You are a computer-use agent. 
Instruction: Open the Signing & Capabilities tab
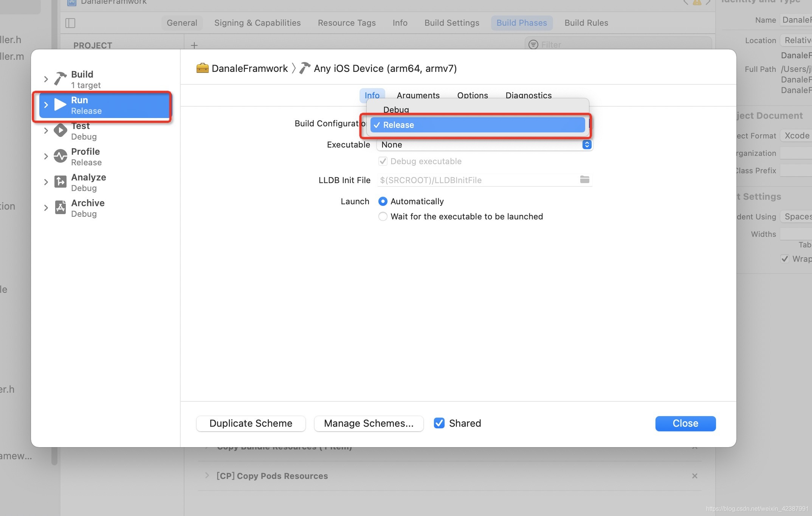click(257, 23)
